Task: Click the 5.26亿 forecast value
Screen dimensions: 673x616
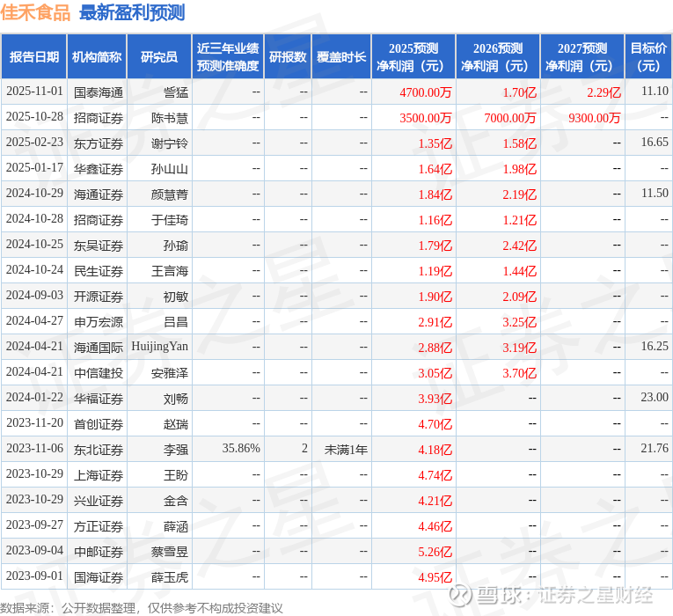Action: click(435, 552)
